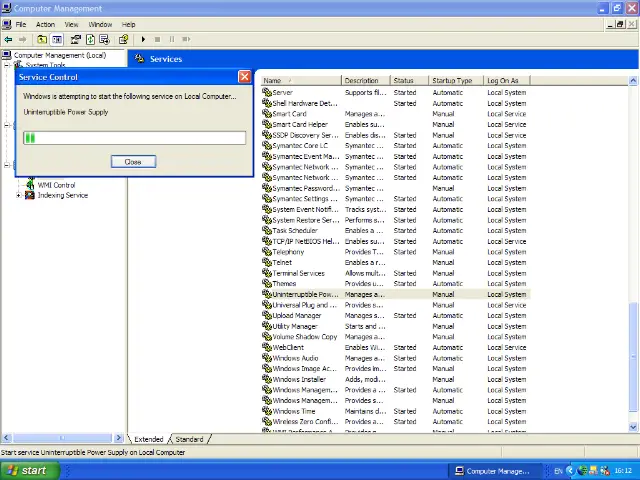Click the Pause Service toolbar icon
The height and width of the screenshot is (480, 640).
[171, 39]
